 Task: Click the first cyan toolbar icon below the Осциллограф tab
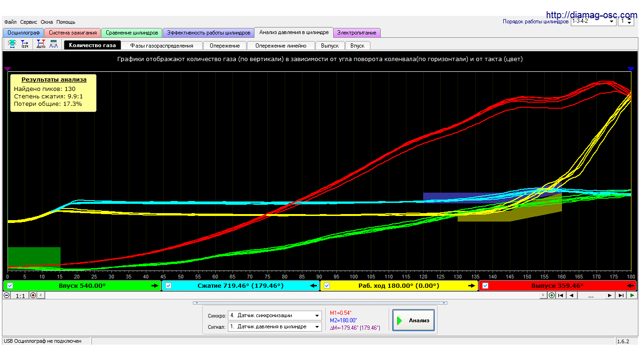12,45
